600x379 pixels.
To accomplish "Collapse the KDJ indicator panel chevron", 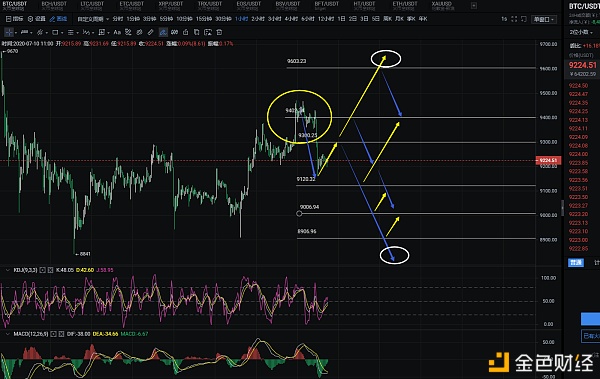I will click(7, 270).
